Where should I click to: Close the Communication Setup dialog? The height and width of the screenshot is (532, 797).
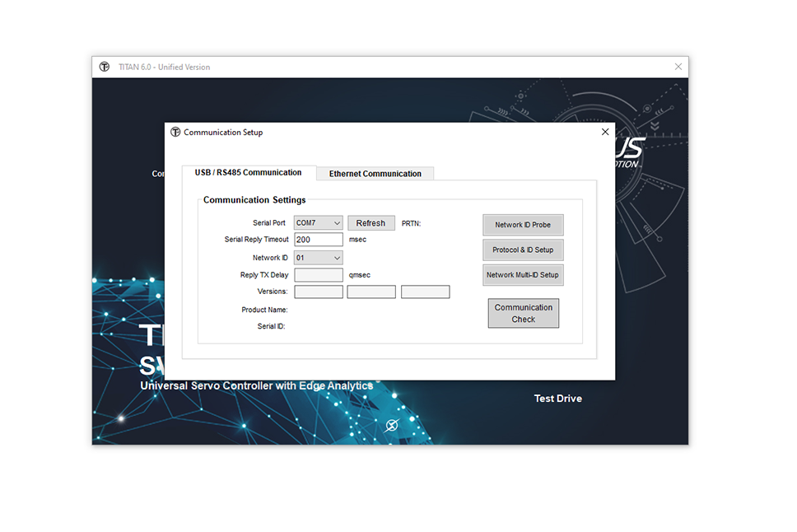click(605, 132)
